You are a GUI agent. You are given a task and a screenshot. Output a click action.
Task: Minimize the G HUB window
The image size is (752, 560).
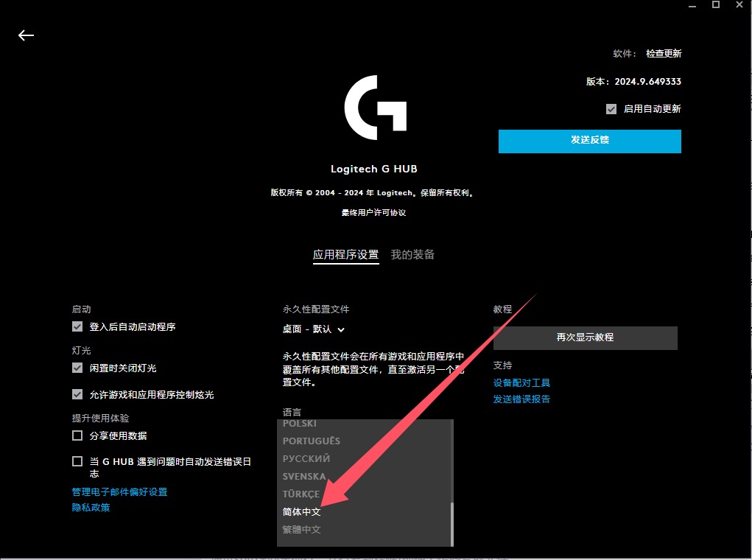click(x=692, y=6)
